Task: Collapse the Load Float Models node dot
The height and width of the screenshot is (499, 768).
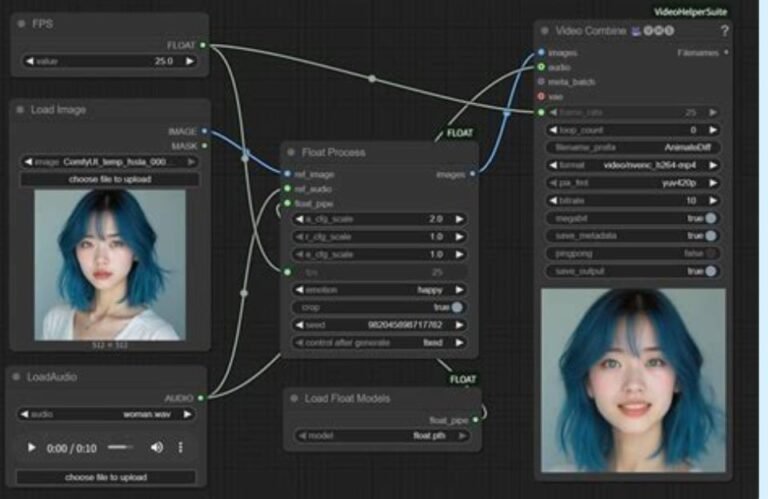Action: click(x=294, y=399)
